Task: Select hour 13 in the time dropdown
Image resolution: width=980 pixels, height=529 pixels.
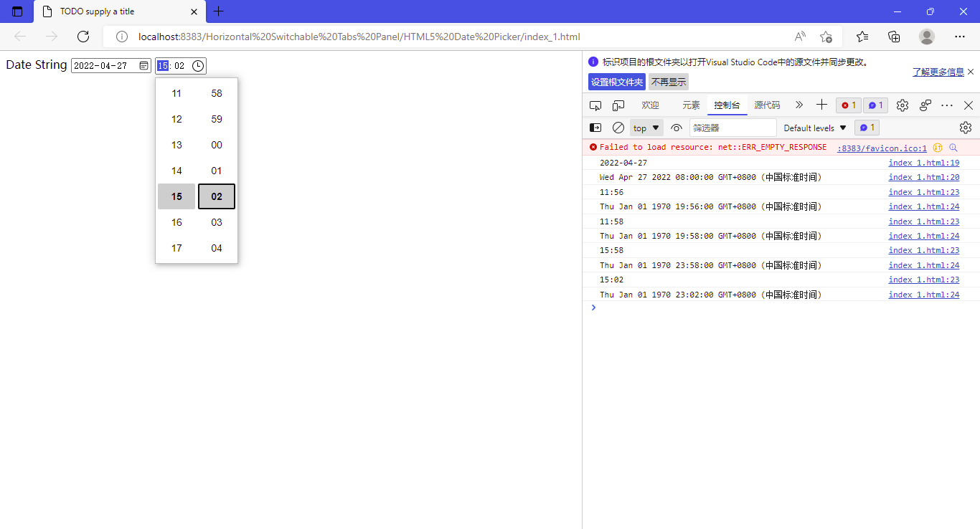Action: (x=176, y=145)
